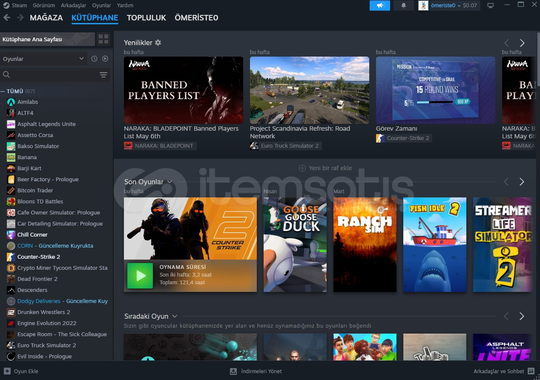Click the İndirmeleri Yönet download icon
The width and height of the screenshot is (540, 380).
click(233, 371)
